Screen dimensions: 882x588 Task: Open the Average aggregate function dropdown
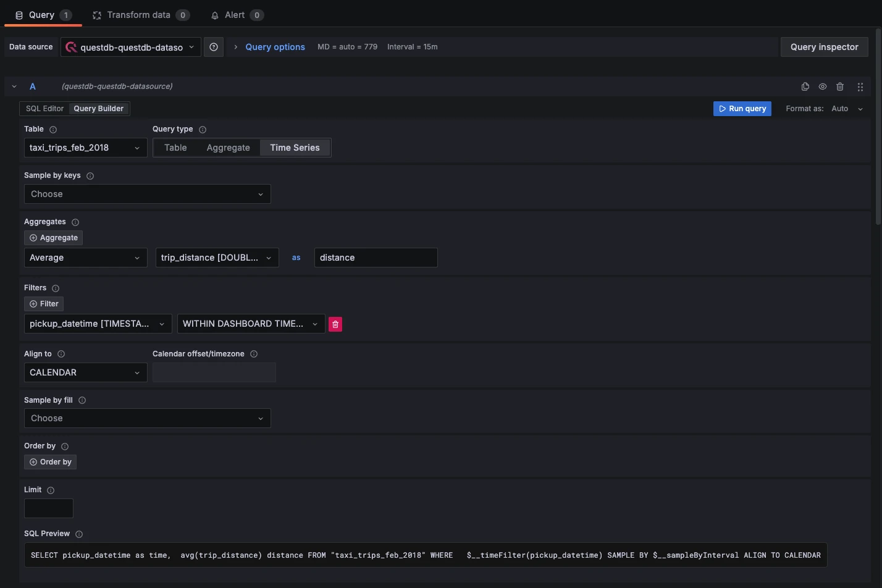click(86, 258)
